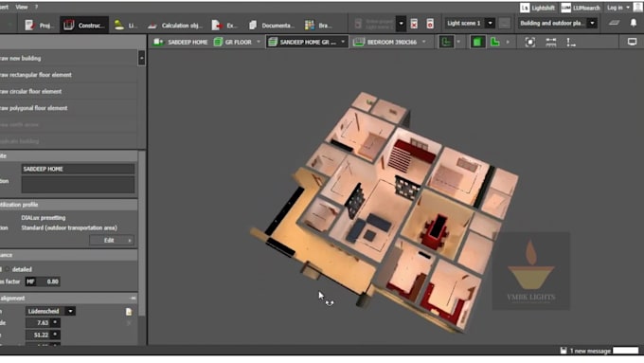This screenshot has width=644, height=363.
Task: Select the GR FLOOR storey breadcrumb
Action: coord(233,42)
